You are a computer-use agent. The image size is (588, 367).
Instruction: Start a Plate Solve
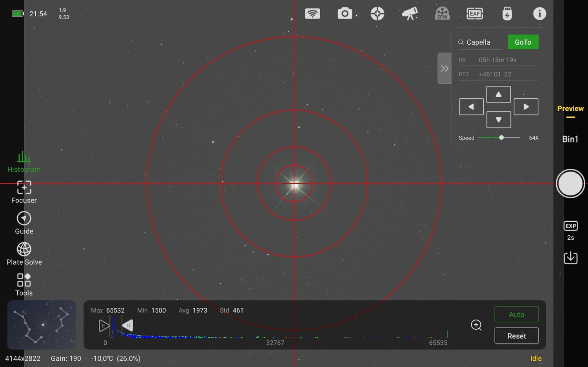[24, 253]
